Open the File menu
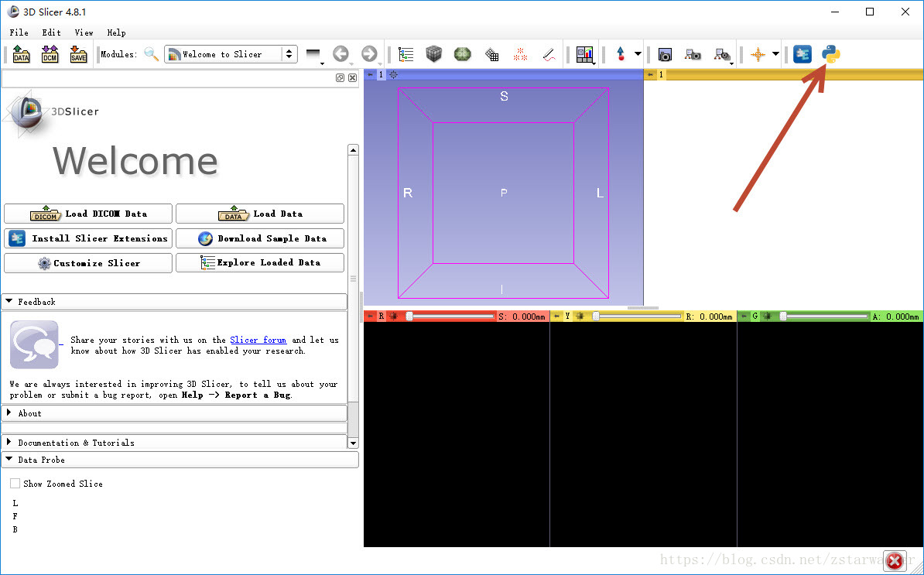This screenshot has height=575, width=924. point(19,33)
